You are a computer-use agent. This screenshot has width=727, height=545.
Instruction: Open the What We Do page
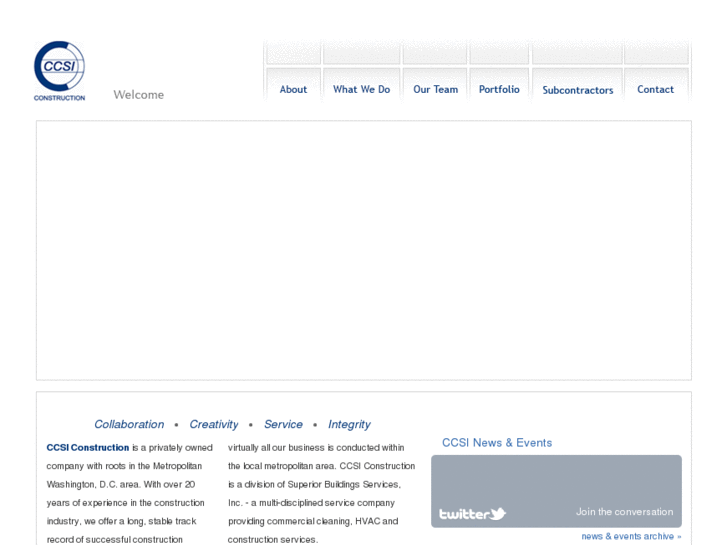point(362,90)
